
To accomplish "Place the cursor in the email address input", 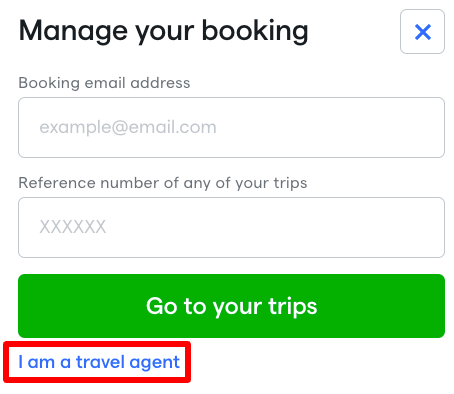I will click(231, 127).
